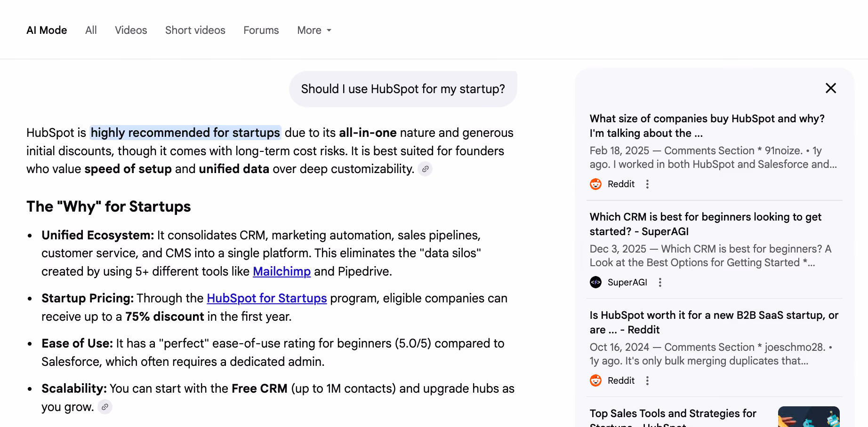Click the Reddit logo under the B2B SaaS source

coord(596,380)
